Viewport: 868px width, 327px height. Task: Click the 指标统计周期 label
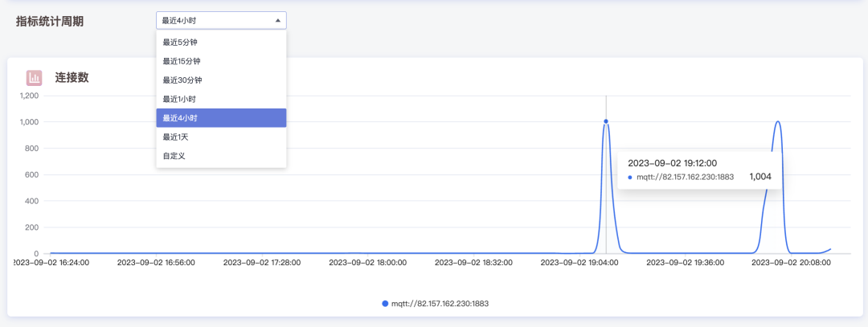[50, 21]
